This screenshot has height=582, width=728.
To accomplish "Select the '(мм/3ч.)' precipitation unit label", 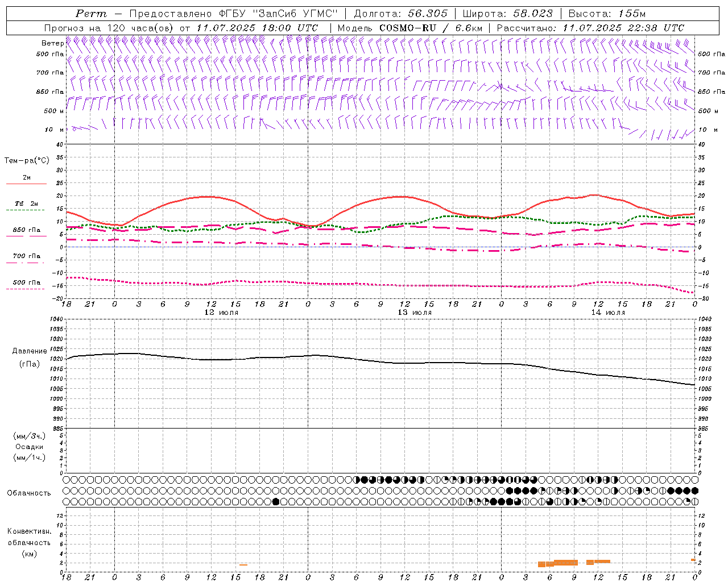I will click(x=30, y=436).
